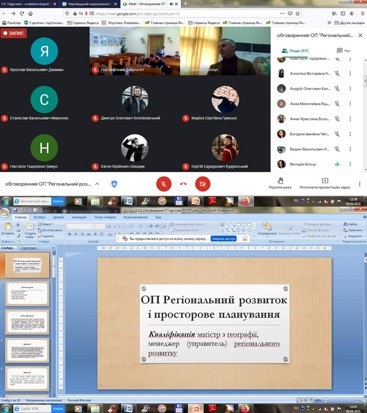The image size is (367, 413).
Task: Open options menu for first listed participant
Action: (x=350, y=59)
